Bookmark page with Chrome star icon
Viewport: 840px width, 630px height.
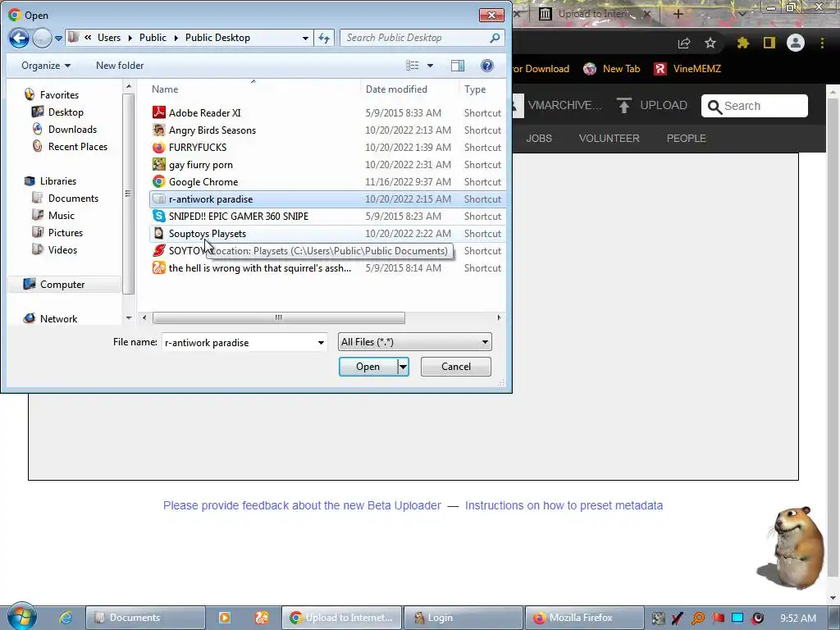click(710, 43)
